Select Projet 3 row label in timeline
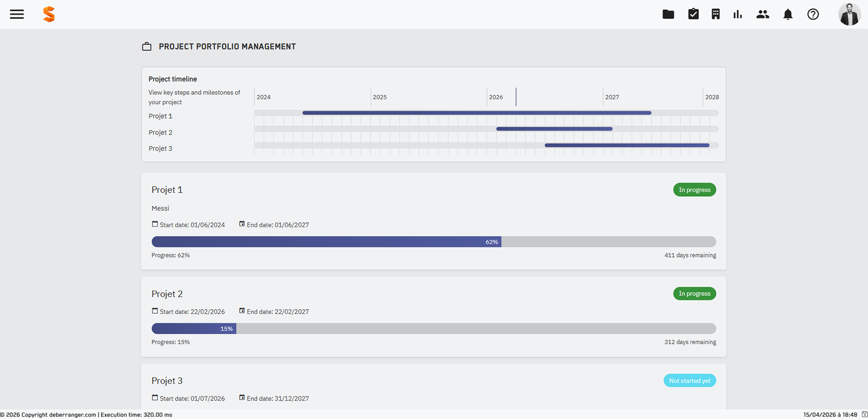The image size is (868, 419). coord(161,149)
